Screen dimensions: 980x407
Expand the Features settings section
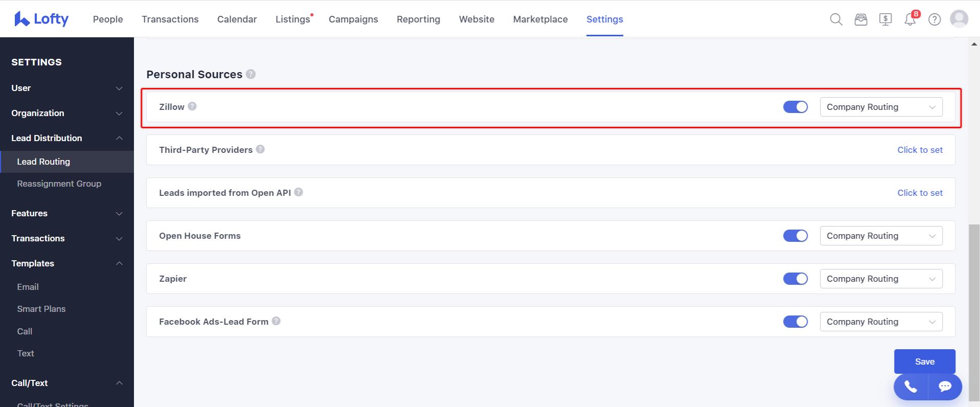coord(67,213)
